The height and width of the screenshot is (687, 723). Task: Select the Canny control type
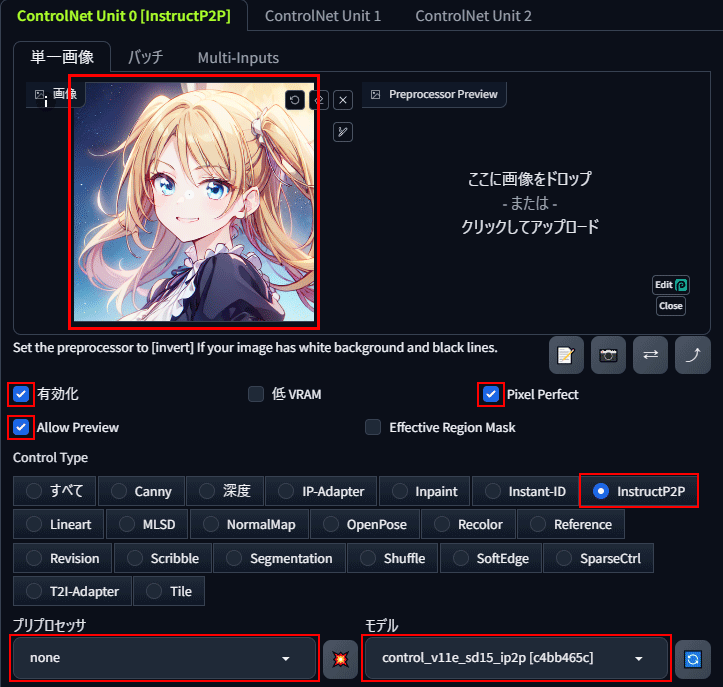(x=141, y=491)
